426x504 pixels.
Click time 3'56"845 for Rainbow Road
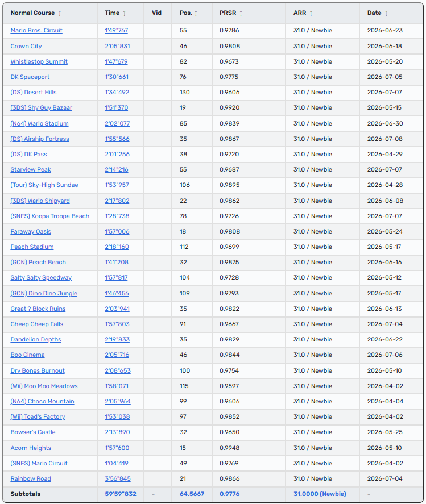117,479
